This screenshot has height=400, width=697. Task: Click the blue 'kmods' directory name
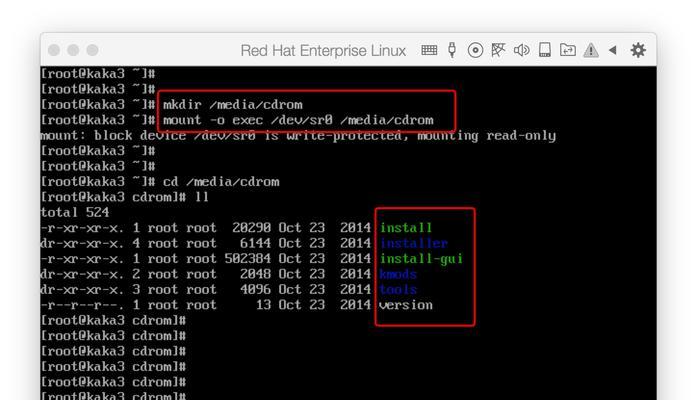point(398,274)
